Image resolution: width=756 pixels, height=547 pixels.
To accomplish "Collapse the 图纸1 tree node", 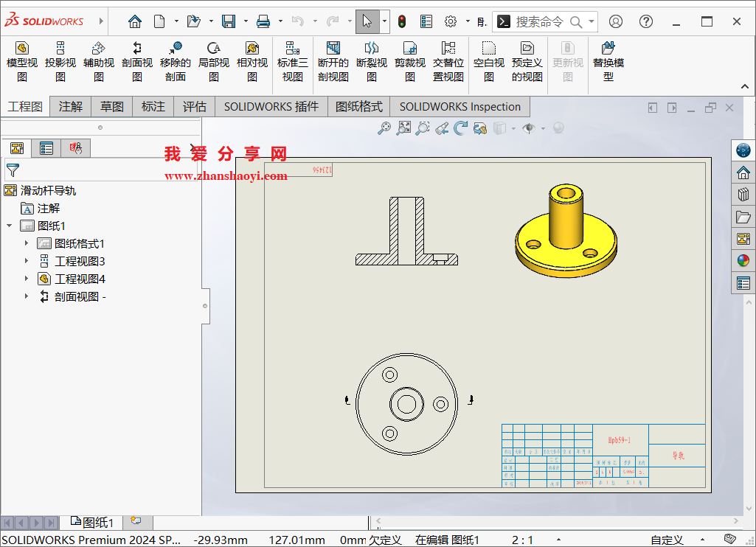I will 9,226.
